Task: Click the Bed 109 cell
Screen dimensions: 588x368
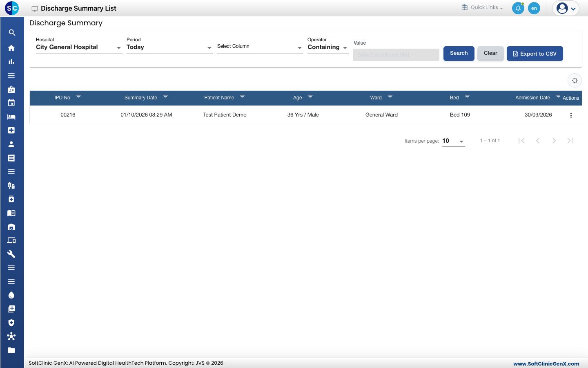Action: (460, 115)
